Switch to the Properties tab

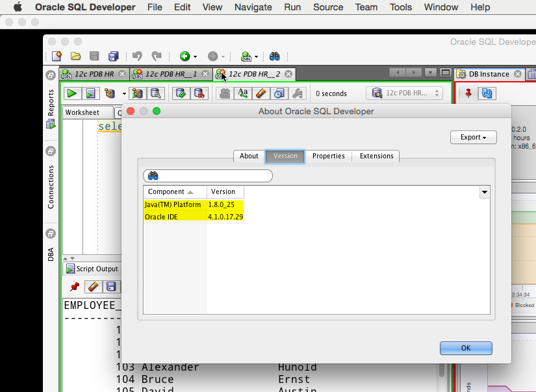tap(329, 156)
